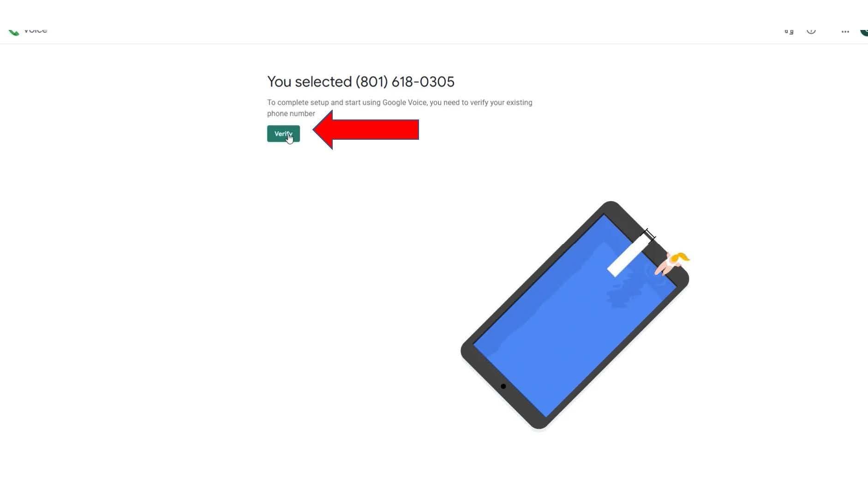Click 'Google Voice' in the description text
Screen dimensions: 868x488
(x=405, y=102)
